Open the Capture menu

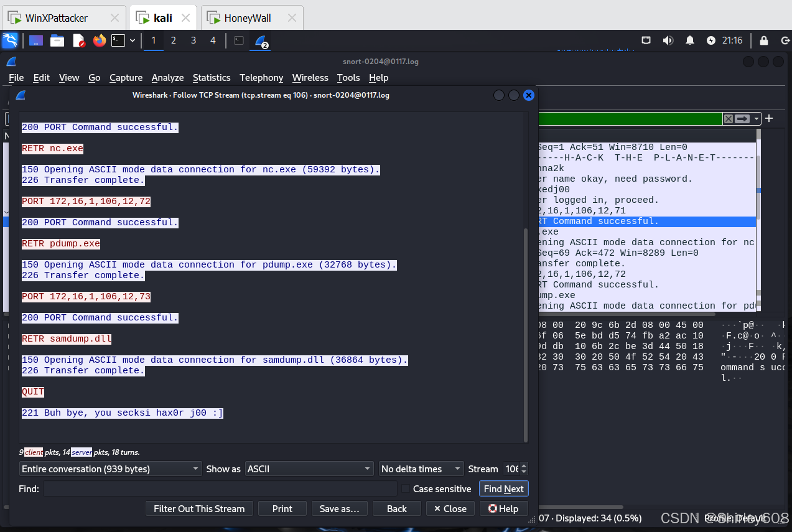coord(126,78)
